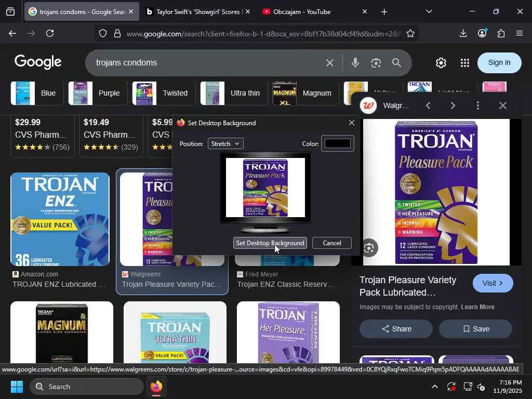
Task: Go to Google homepage logo
Action: [x=38, y=62]
